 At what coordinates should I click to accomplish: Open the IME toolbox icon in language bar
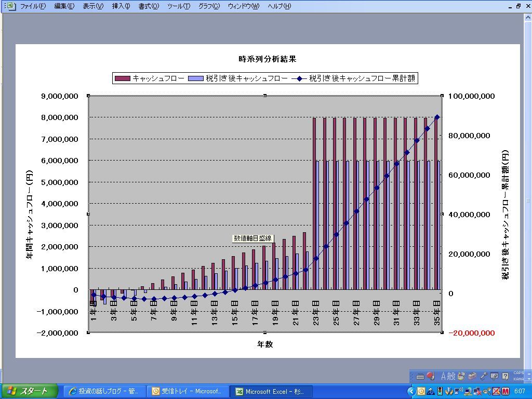pyautogui.click(x=472, y=376)
